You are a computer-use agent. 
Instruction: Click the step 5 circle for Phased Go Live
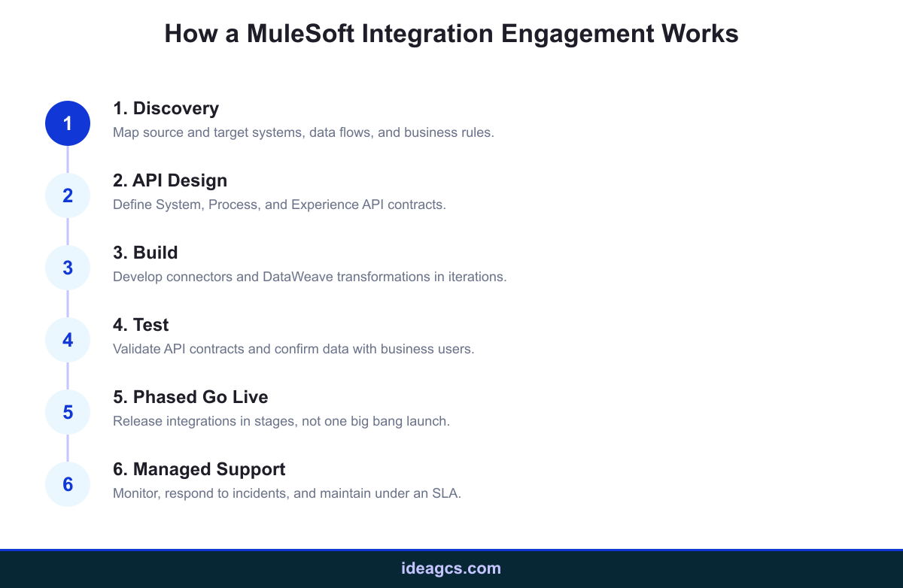point(68,412)
